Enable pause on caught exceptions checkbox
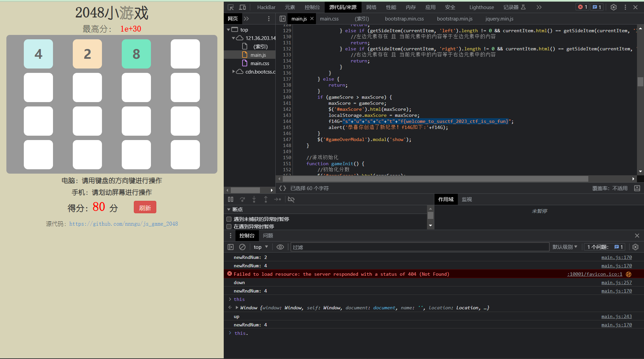Viewport: 644px width, 359px height. pyautogui.click(x=229, y=227)
